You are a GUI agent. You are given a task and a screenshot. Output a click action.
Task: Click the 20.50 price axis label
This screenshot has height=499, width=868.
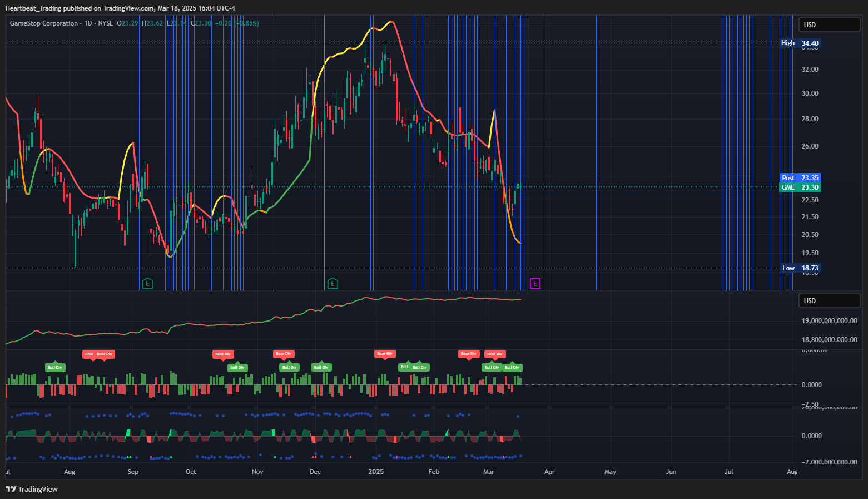coord(810,235)
